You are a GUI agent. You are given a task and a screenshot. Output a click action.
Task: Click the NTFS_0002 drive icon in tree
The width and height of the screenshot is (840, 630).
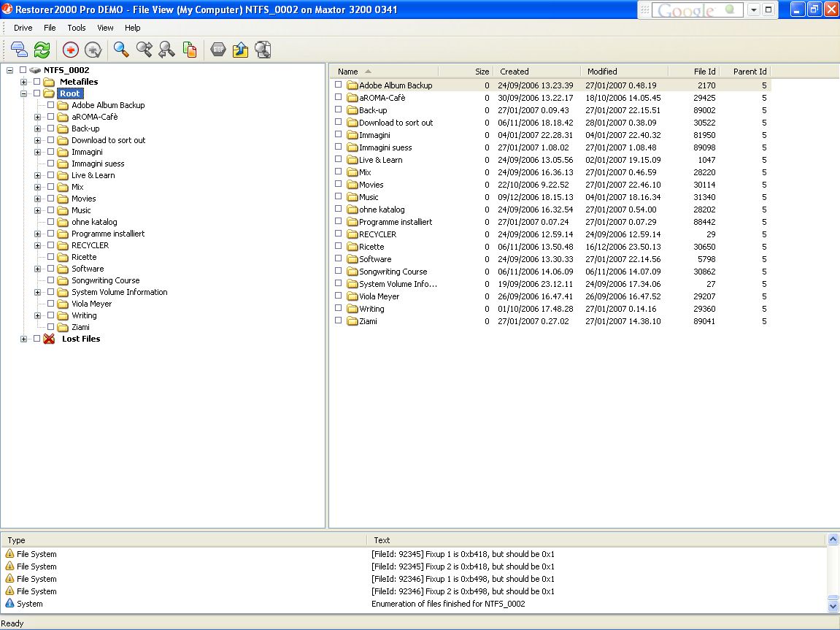[x=35, y=70]
